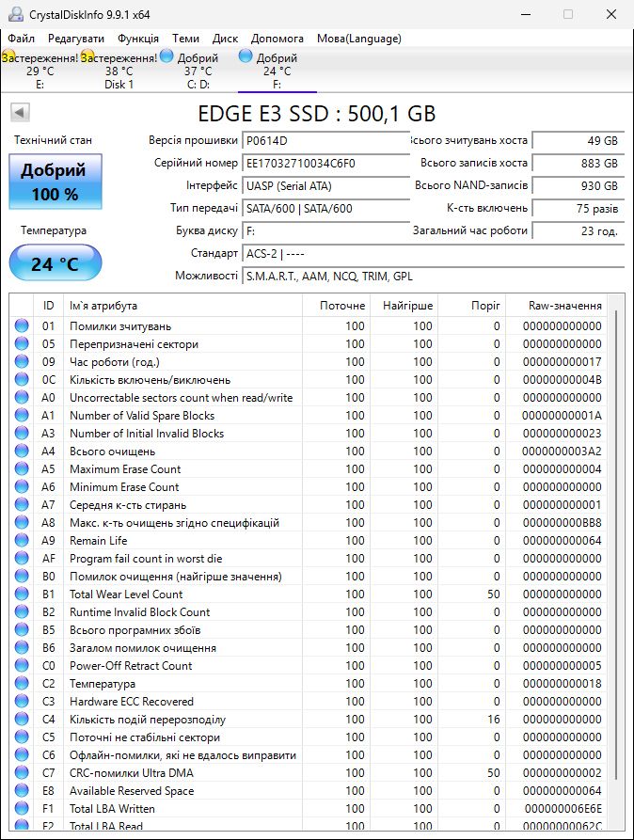Click the serial number field
Screen dimensions: 634x840
[x=325, y=164]
